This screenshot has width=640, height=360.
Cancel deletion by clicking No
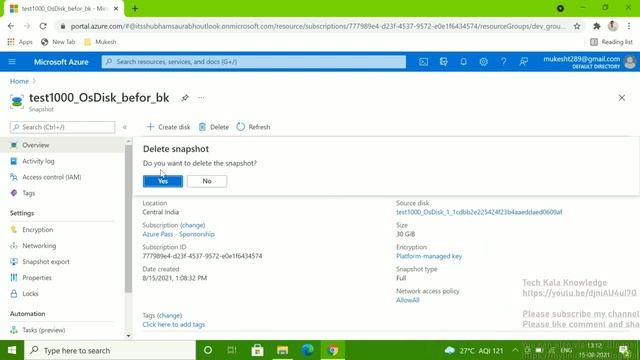(x=207, y=181)
